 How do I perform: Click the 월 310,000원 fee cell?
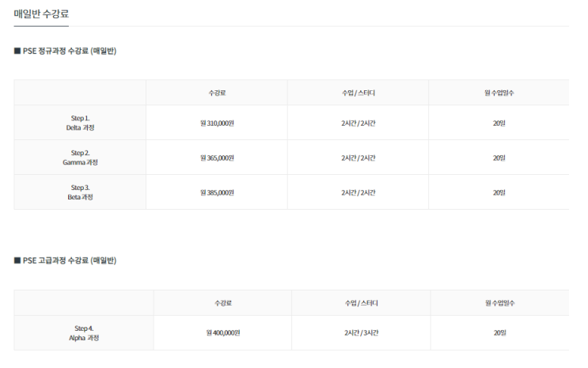(x=217, y=123)
